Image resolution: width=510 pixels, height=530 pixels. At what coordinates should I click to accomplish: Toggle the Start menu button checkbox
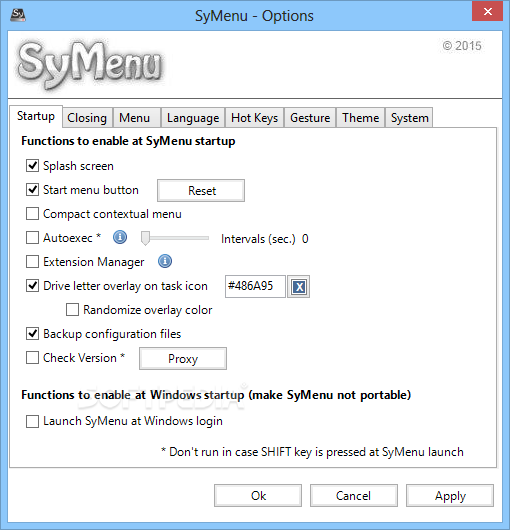[x=32, y=190]
